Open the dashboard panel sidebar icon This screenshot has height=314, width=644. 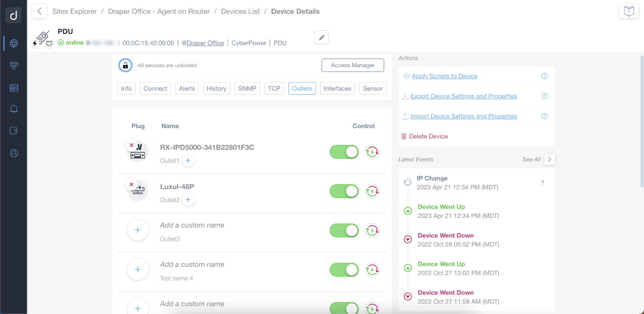pyautogui.click(x=14, y=88)
